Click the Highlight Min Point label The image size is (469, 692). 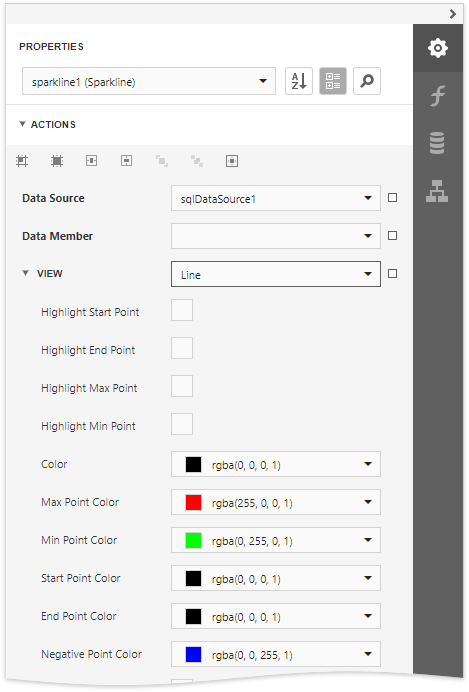88,426
